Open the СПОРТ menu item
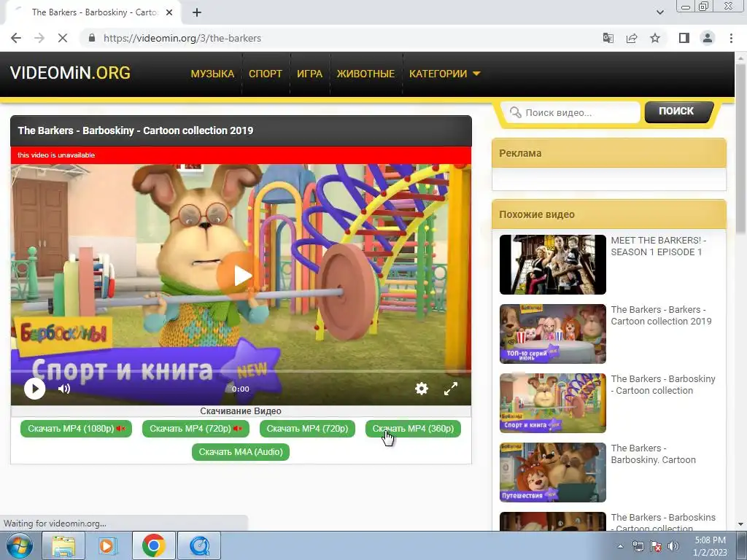 pyautogui.click(x=266, y=74)
